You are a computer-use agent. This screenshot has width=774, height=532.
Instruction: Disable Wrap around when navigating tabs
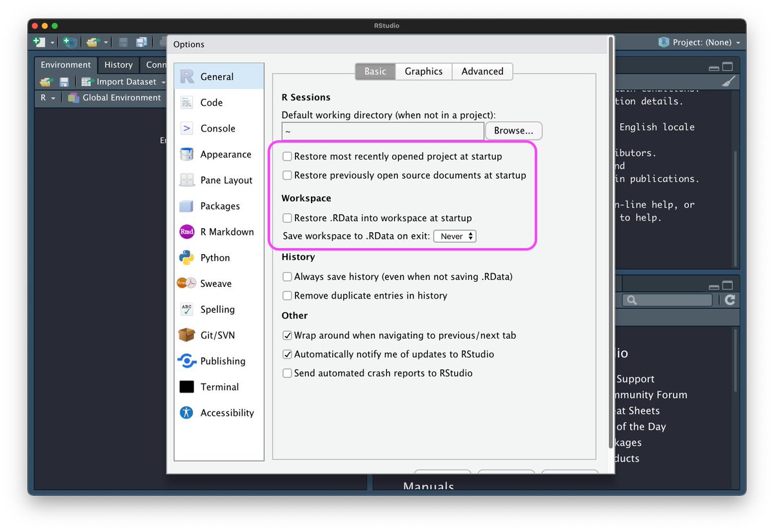[286, 335]
